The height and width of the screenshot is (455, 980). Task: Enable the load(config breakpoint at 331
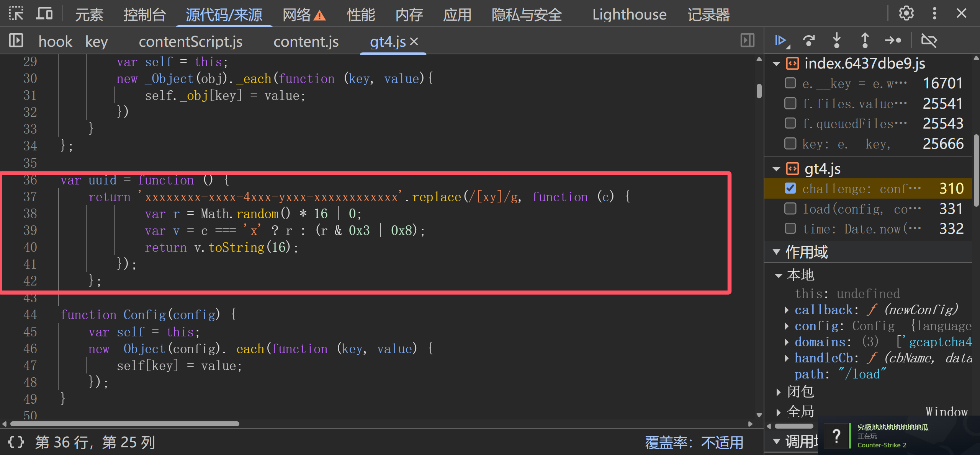(790, 209)
